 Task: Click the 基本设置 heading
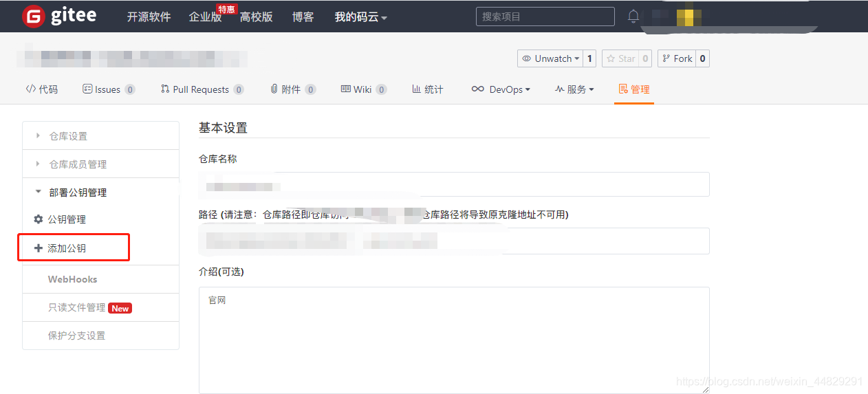coord(223,128)
